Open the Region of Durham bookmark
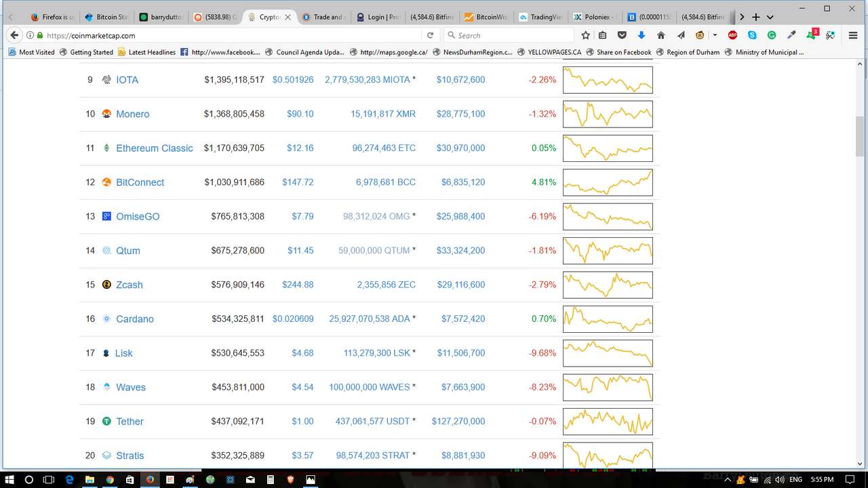The width and height of the screenshot is (868, 488). pyautogui.click(x=688, y=52)
